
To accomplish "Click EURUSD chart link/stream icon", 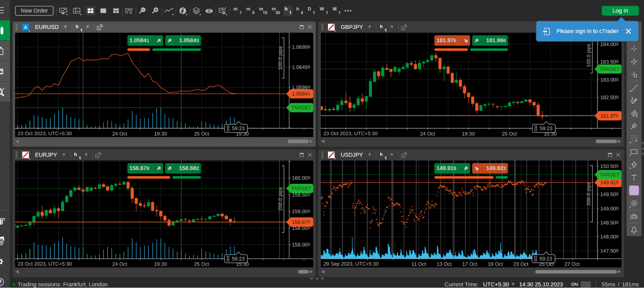I will [x=100, y=27].
